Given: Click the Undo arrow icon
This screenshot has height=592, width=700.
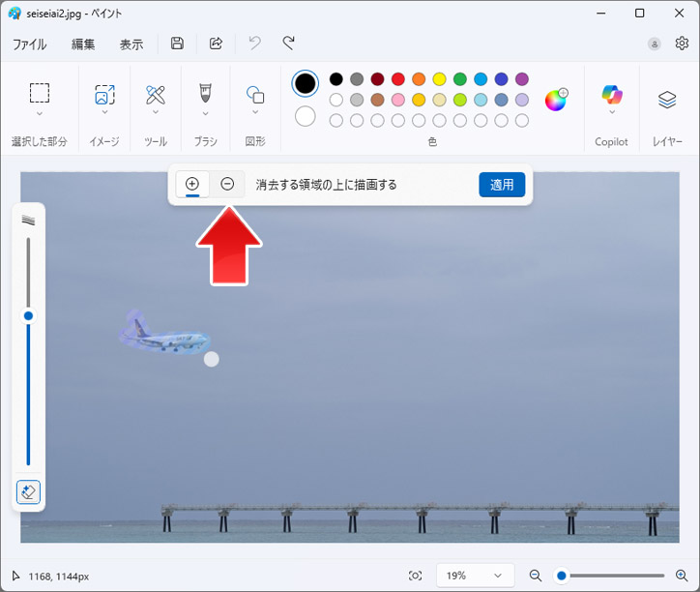Looking at the screenshot, I should pos(254,44).
